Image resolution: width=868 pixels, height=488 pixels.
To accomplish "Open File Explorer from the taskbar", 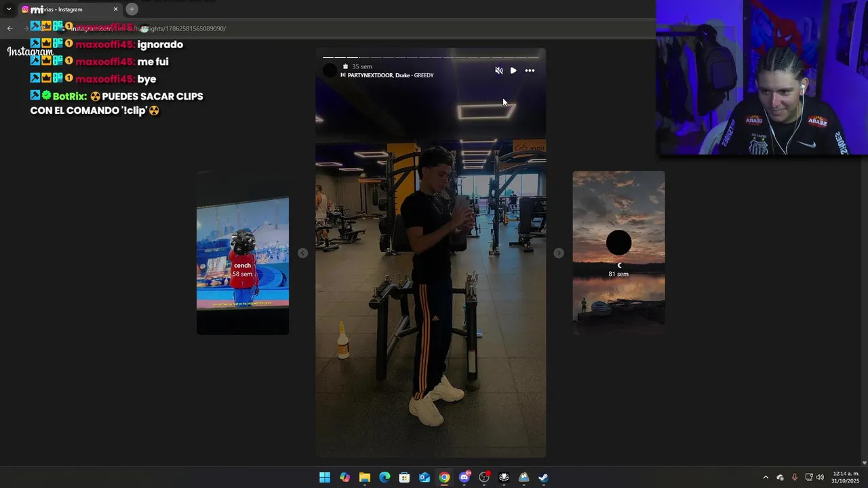I will [x=365, y=477].
